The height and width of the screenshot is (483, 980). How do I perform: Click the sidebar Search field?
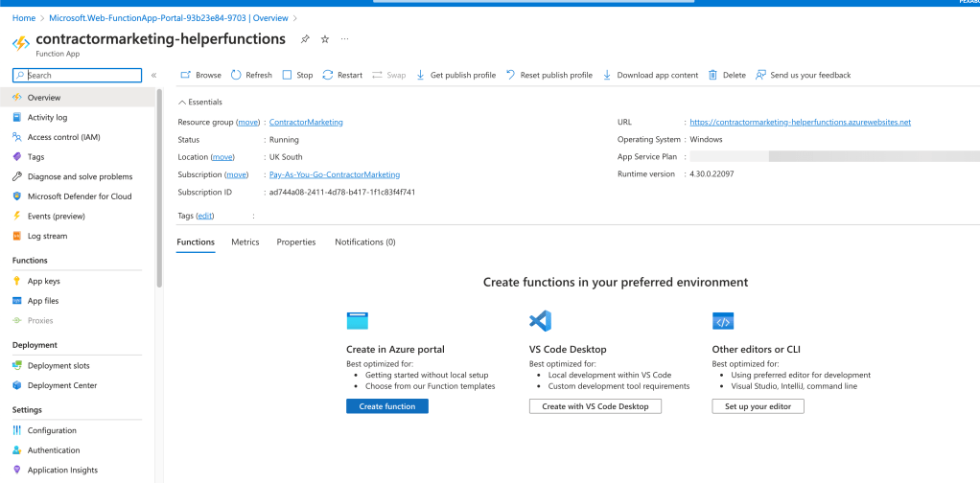coord(78,75)
